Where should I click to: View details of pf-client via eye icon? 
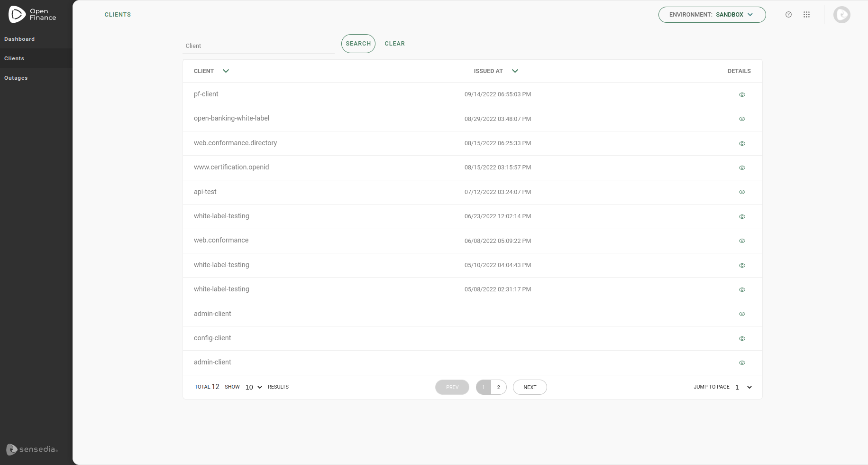742,95
